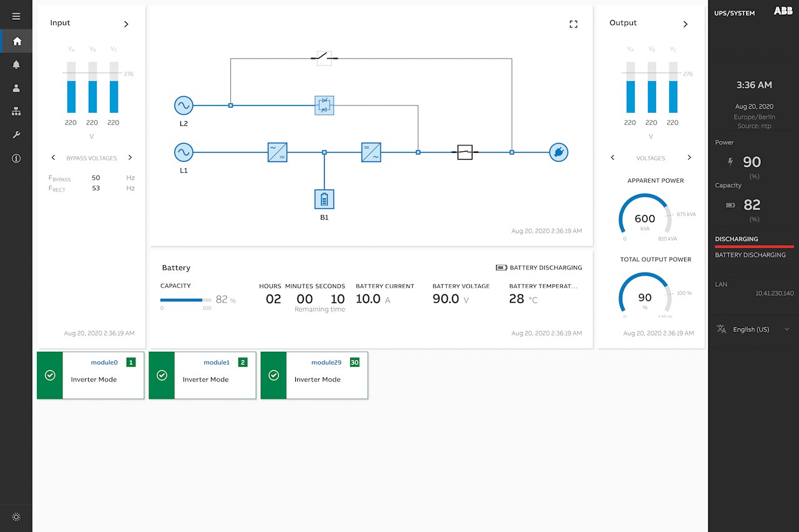
Task: Open the info panel from the sidebar
Action: tap(16, 158)
